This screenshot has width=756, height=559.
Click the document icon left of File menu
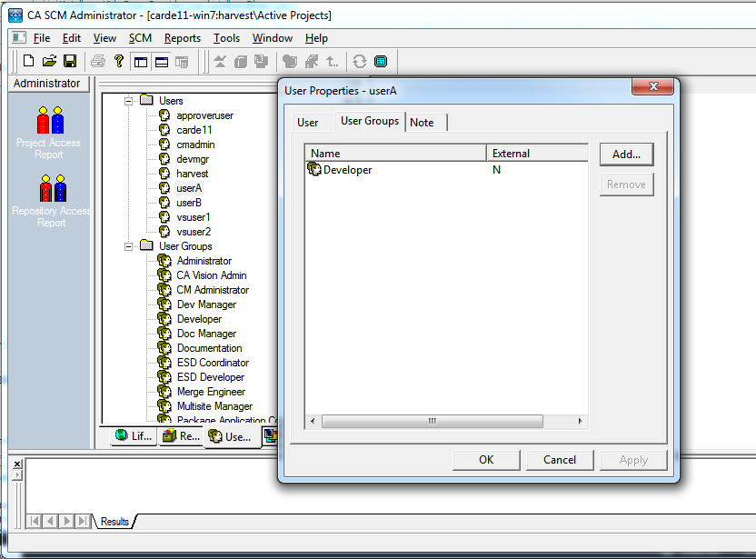19,37
